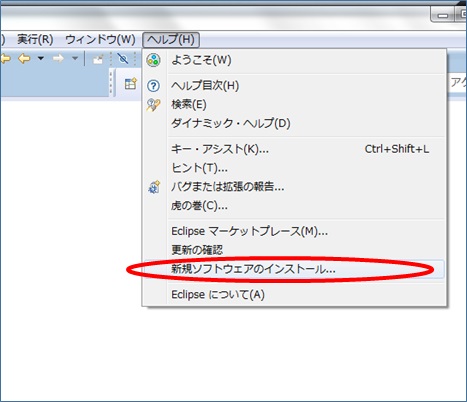The width and height of the screenshot is (467, 402).
Task: Expand the forward navigation history dropdown arrow
Action: [x=75, y=59]
